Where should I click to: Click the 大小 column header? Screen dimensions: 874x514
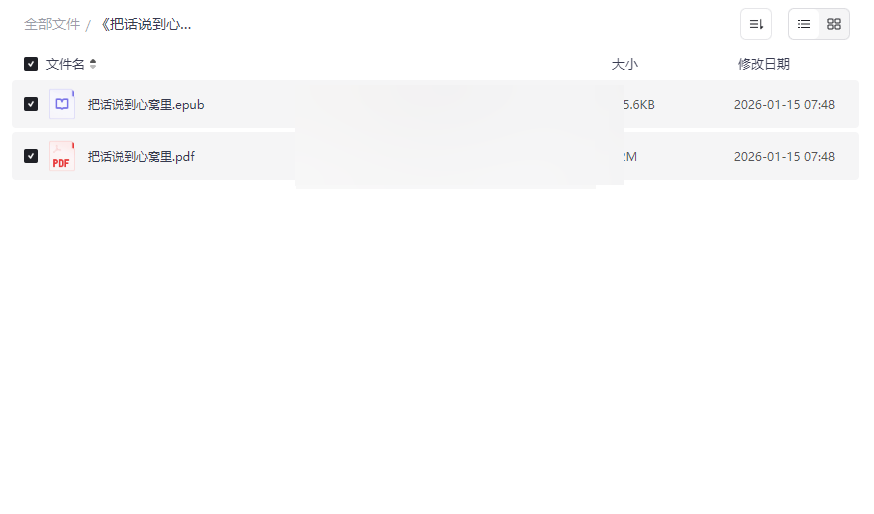point(625,64)
